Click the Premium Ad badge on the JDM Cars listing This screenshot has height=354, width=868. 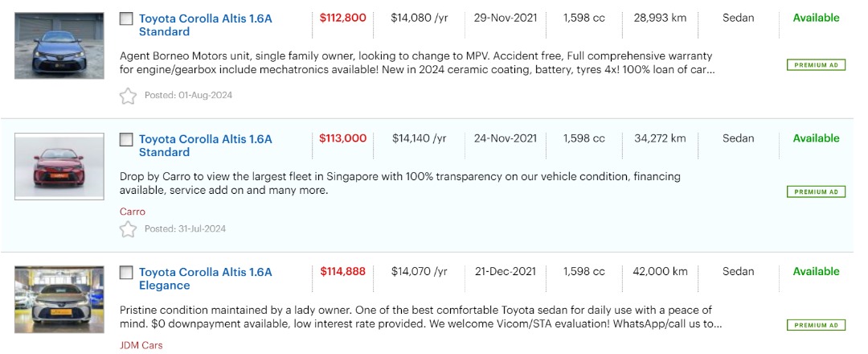(816, 325)
